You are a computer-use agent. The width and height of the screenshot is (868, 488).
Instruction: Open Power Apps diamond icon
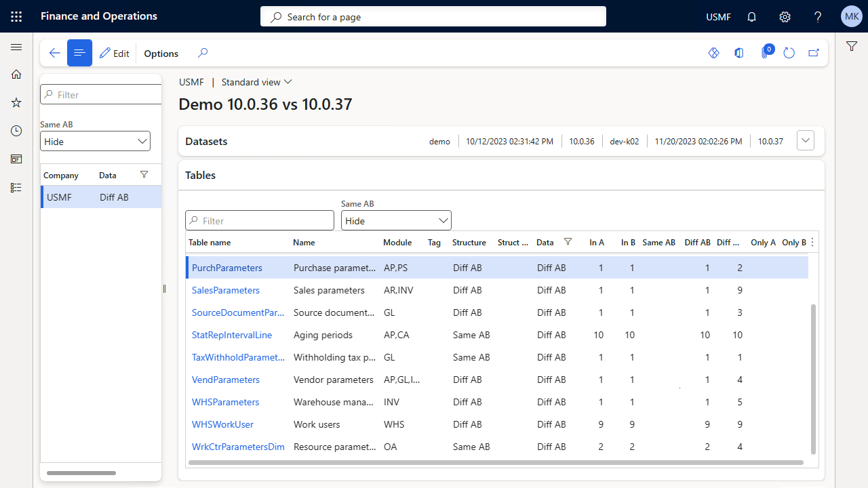(x=713, y=53)
